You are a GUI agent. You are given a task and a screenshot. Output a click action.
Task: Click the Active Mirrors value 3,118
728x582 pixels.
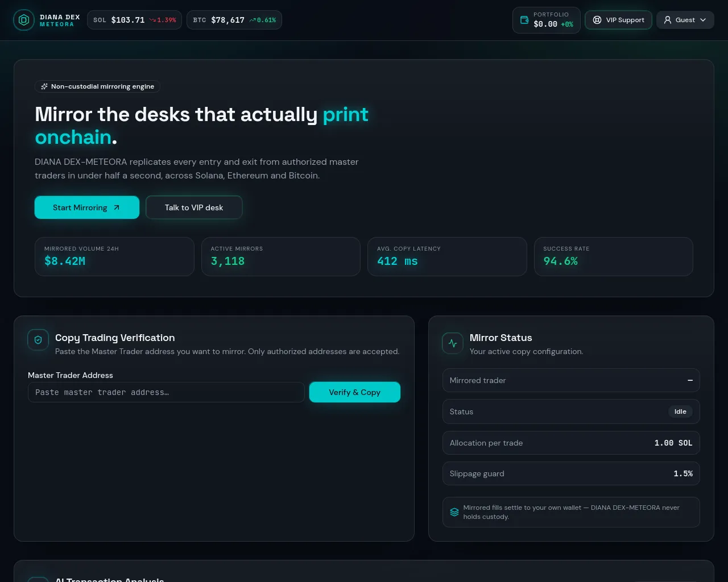click(x=227, y=261)
